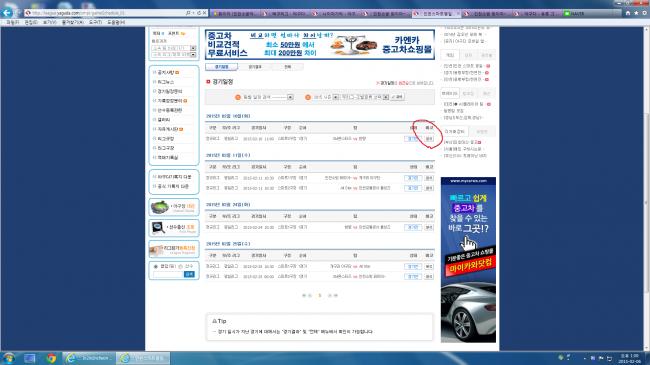The image size is (650, 365).
Task: Click the address bar search magnifier icon
Action: coord(188,13)
